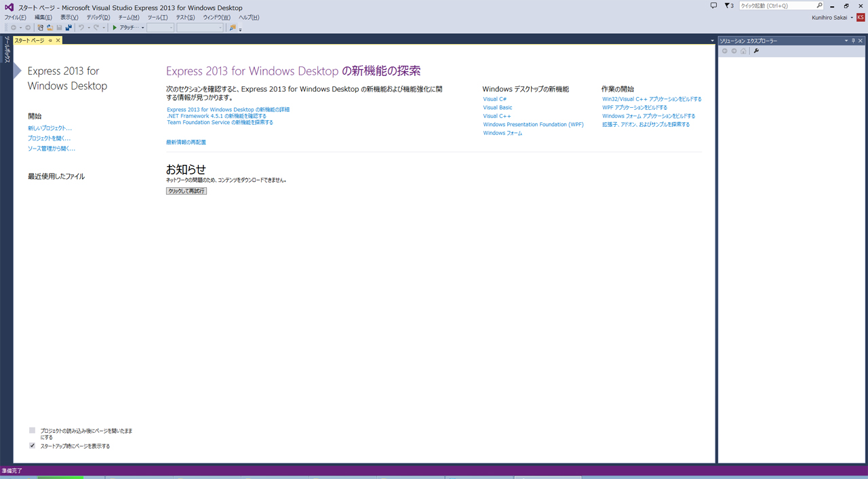Pin the Solution Explorer panel

click(x=853, y=41)
